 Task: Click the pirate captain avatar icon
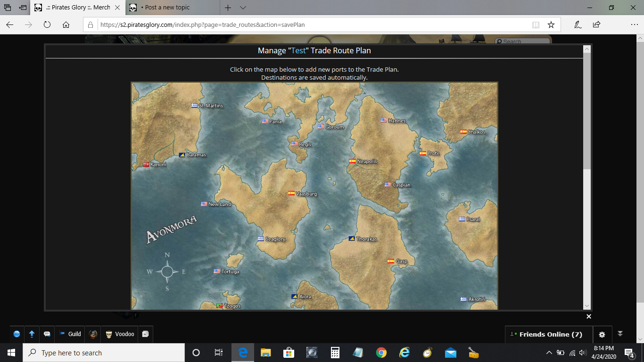coord(93,334)
